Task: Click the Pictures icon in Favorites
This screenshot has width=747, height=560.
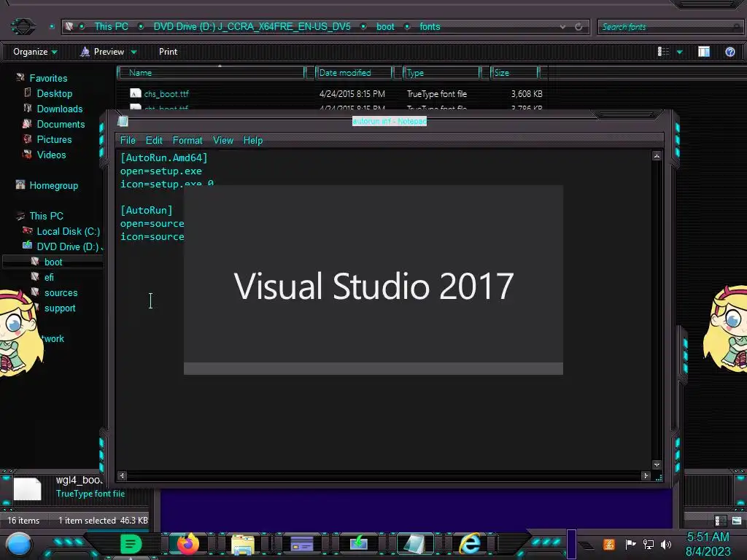Action: click(x=27, y=139)
